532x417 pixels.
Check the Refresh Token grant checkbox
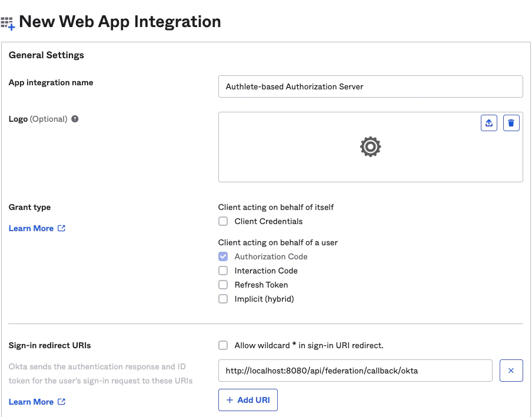pos(223,285)
